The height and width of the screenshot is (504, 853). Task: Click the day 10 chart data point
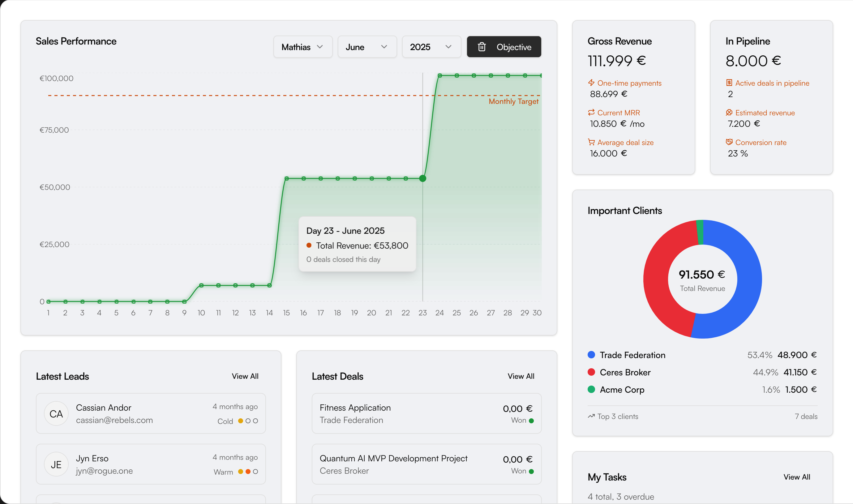point(201,285)
